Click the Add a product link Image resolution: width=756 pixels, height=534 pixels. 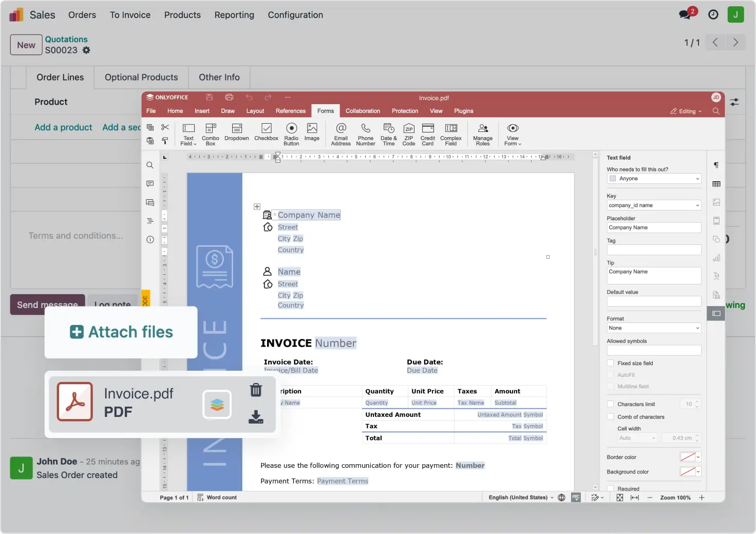click(63, 127)
